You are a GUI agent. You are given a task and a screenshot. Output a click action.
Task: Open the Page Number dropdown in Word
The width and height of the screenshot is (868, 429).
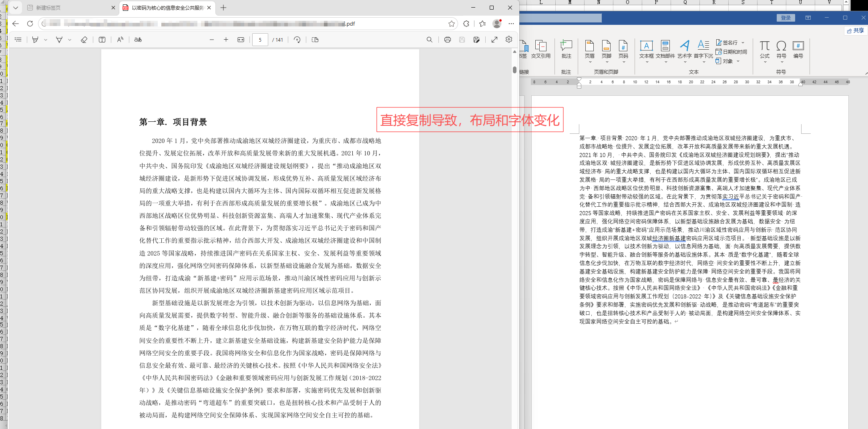point(623,51)
